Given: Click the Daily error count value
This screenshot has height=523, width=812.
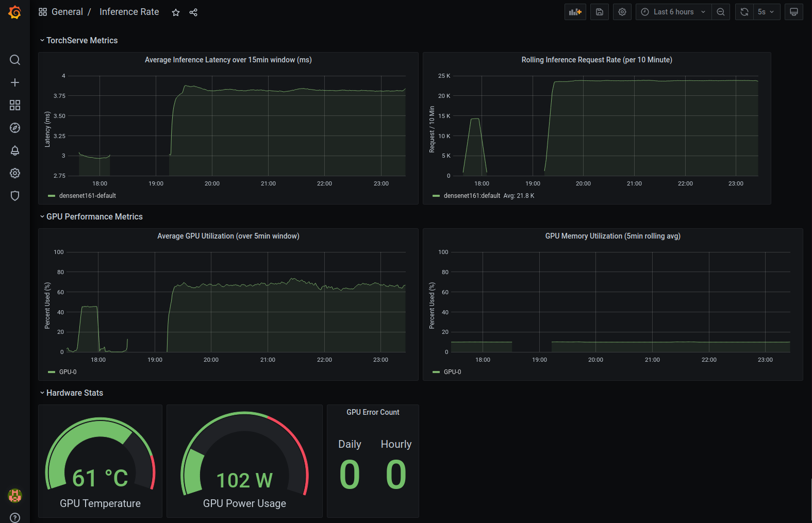Looking at the screenshot, I should click(350, 475).
